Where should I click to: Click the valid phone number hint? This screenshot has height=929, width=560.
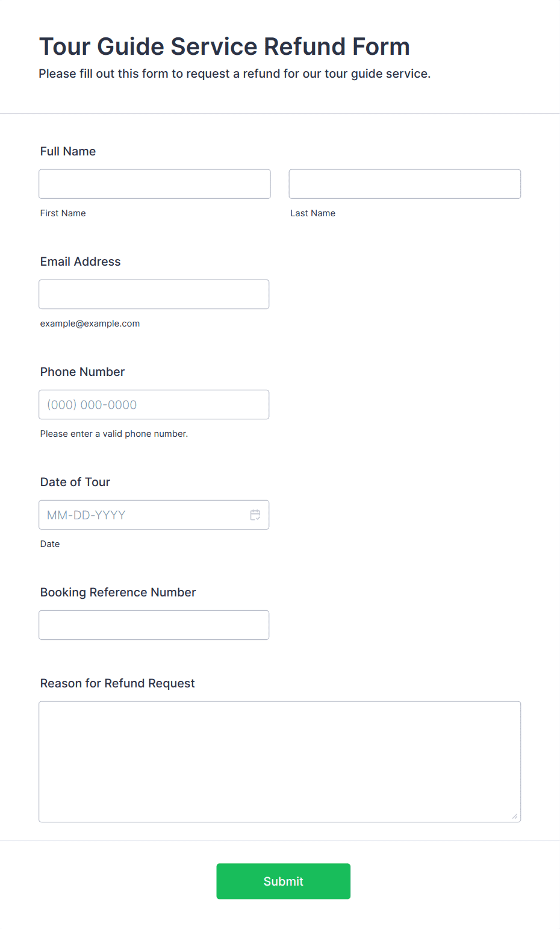114,434
